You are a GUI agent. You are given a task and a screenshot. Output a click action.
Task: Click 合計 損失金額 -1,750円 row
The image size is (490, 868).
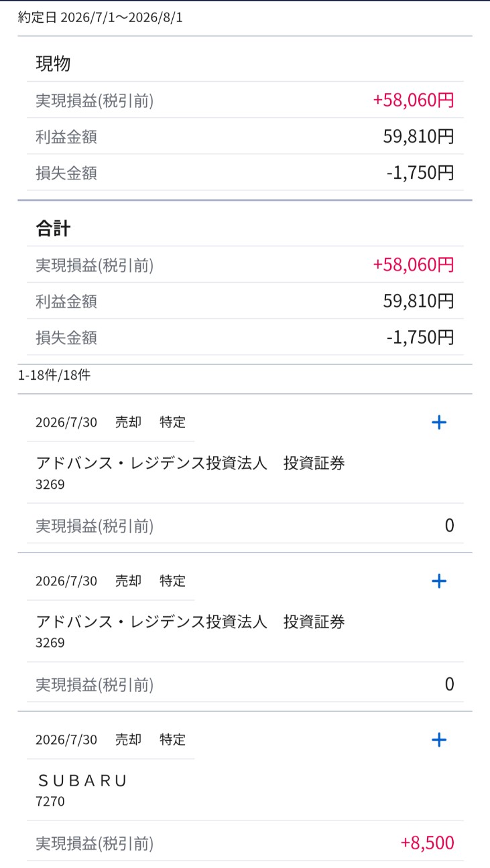(245, 338)
